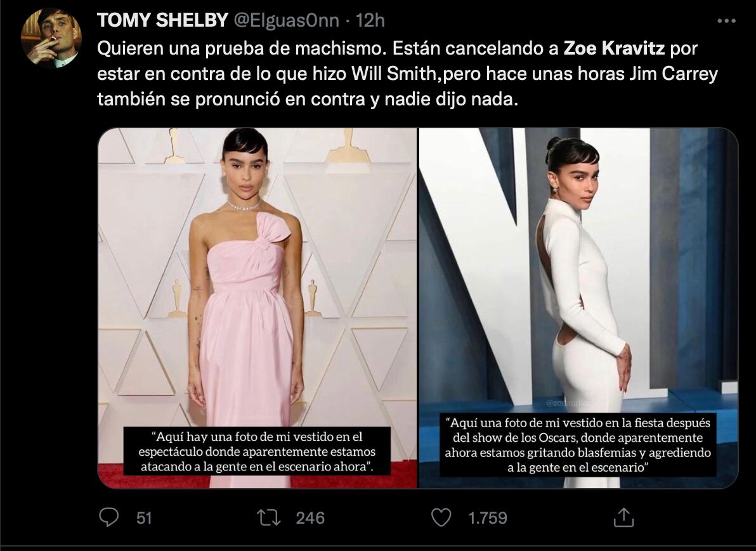Open the three-dot more options menu
This screenshot has height=551, width=756.
click(x=726, y=21)
